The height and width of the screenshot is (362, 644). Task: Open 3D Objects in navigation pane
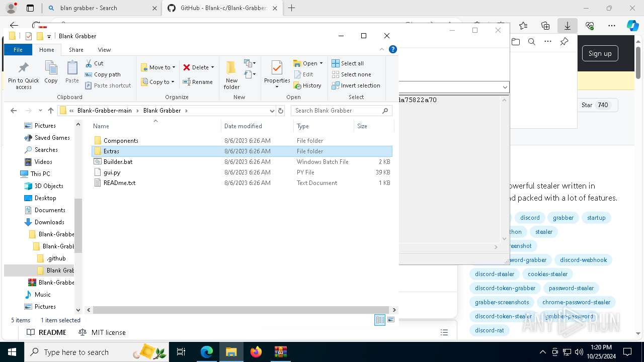(x=49, y=186)
